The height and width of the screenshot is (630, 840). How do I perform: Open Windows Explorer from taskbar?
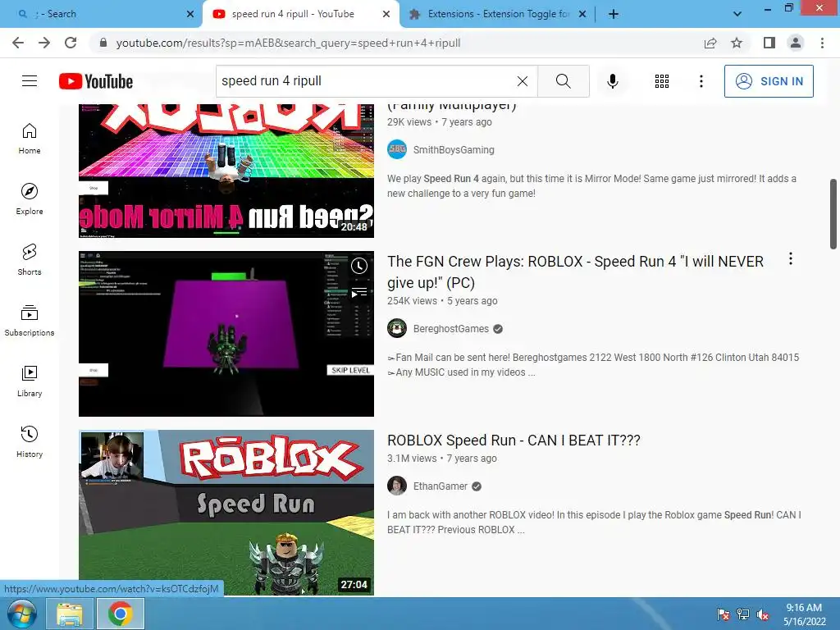tap(70, 614)
